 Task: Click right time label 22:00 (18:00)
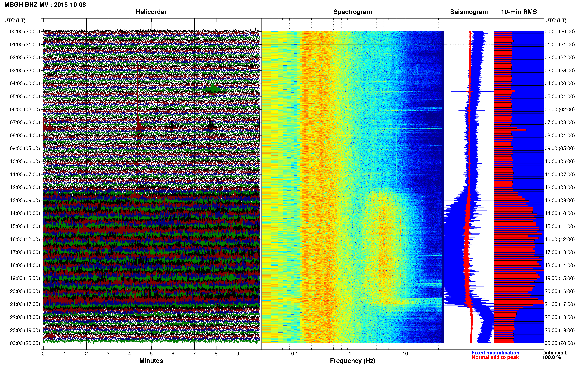coord(560,317)
